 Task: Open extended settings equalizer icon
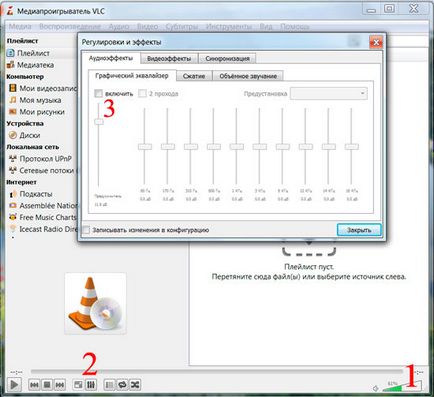(90, 385)
